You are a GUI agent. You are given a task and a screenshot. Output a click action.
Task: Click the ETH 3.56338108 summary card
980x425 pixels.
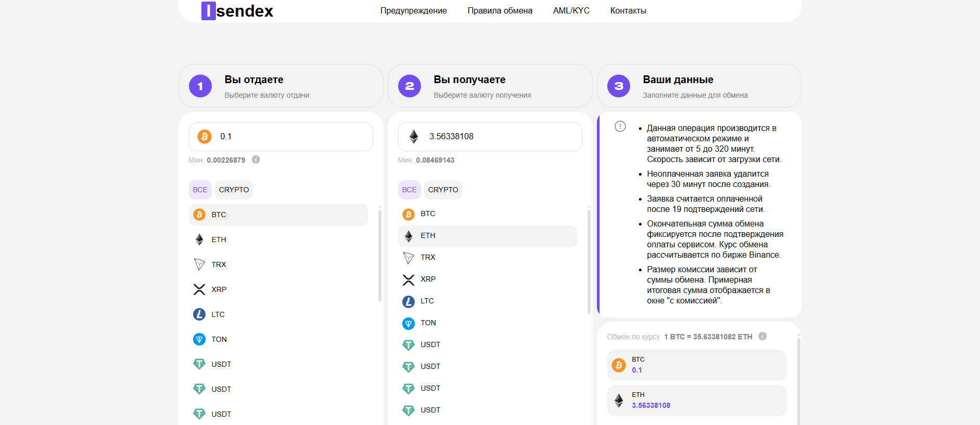click(x=697, y=401)
